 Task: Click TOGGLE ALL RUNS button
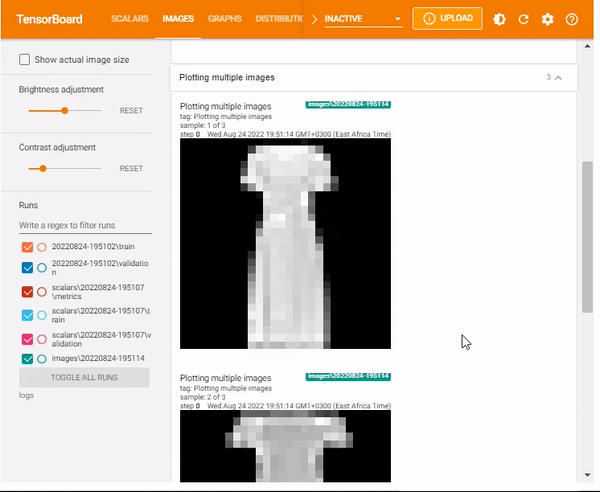point(84,377)
